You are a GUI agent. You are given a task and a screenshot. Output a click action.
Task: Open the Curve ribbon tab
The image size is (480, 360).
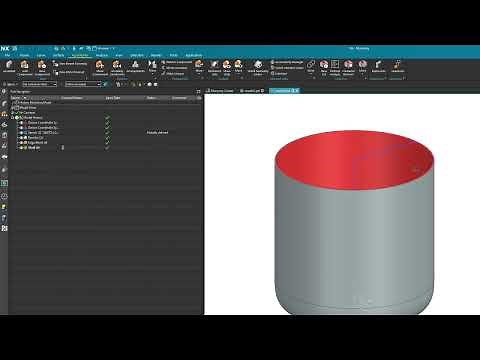[x=41, y=55]
